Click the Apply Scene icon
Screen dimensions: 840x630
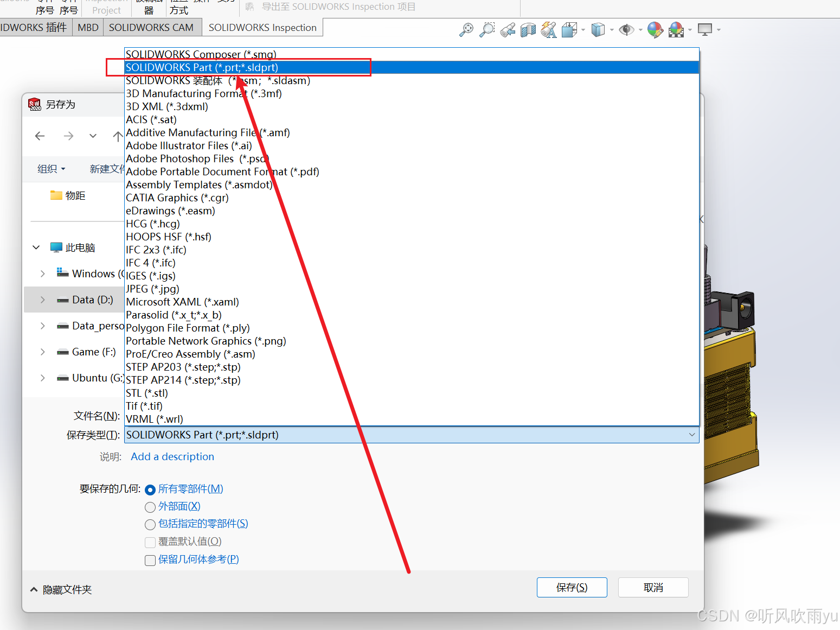676,30
